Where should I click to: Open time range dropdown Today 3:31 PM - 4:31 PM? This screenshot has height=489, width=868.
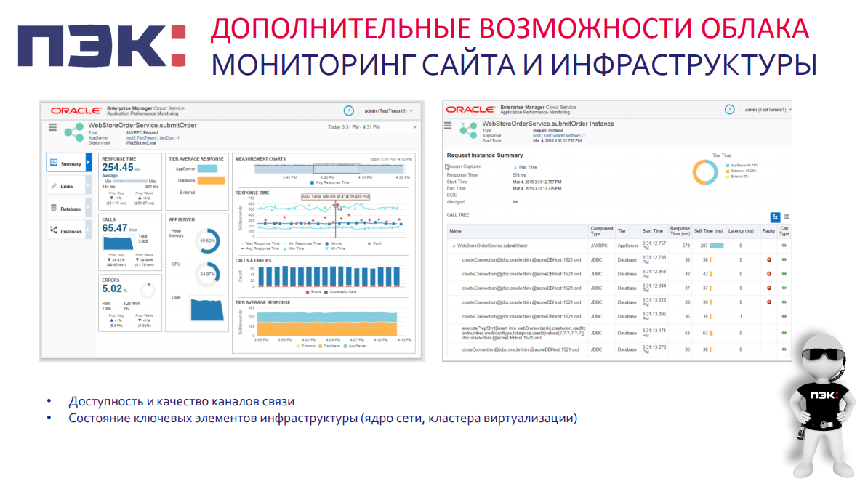pos(371,127)
